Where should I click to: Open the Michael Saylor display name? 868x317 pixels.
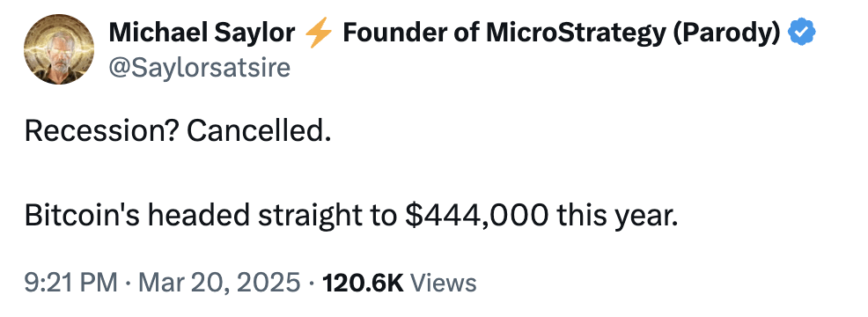click(x=202, y=33)
